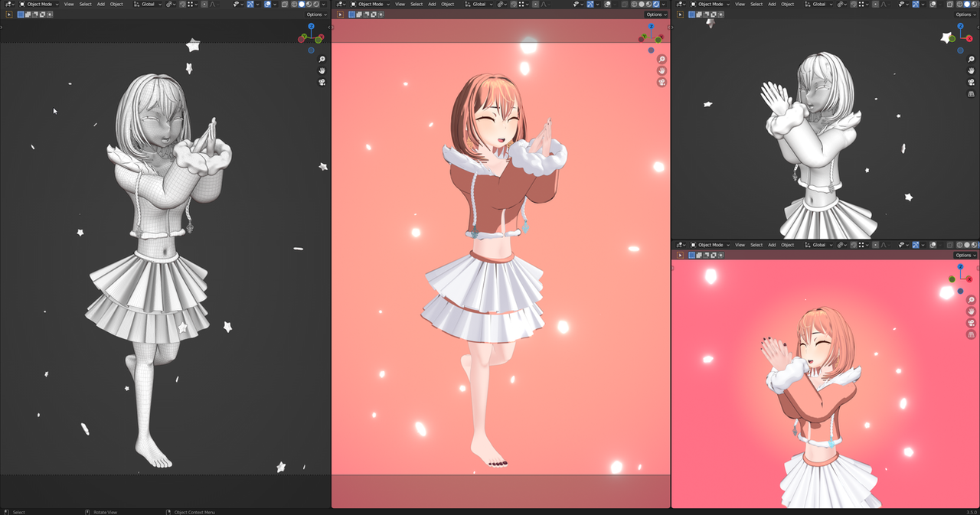Open pivot point dropdown in left viewport
Image resolution: width=980 pixels, height=515 pixels.
[171, 4]
